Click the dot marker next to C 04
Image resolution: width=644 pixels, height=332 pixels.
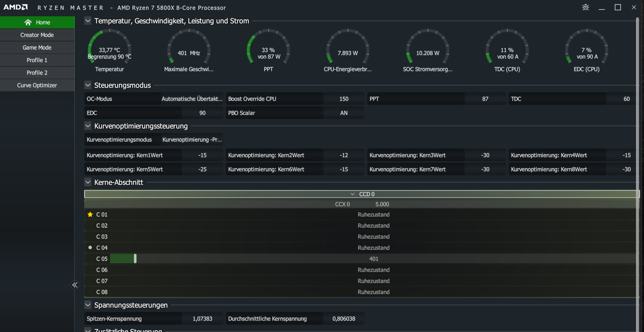click(90, 247)
